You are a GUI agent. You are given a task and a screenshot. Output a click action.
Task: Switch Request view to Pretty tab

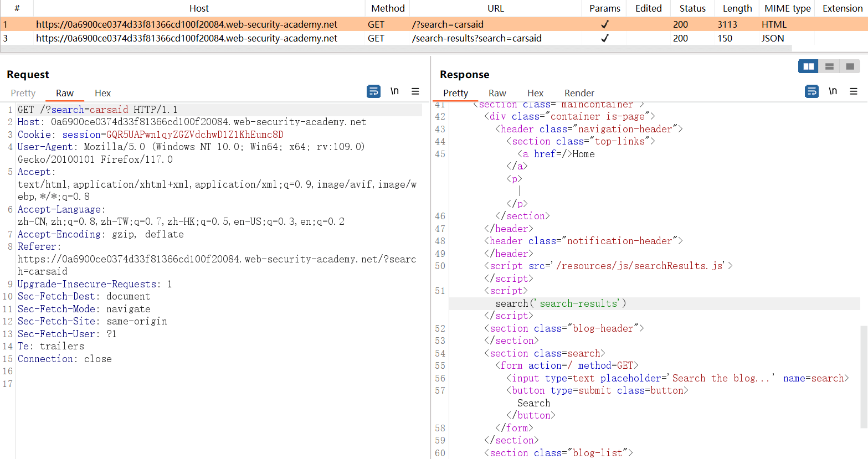coord(23,93)
